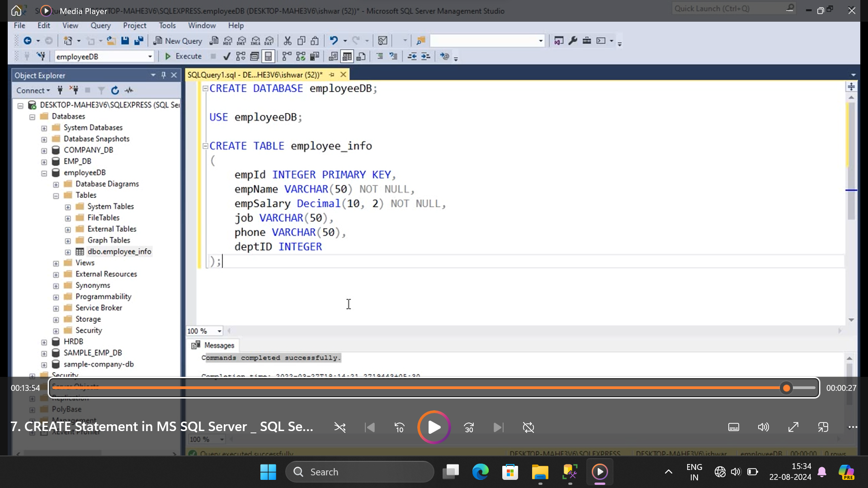868x488 pixels.
Task: Toggle repeat mode icon
Action: pyautogui.click(x=528, y=427)
